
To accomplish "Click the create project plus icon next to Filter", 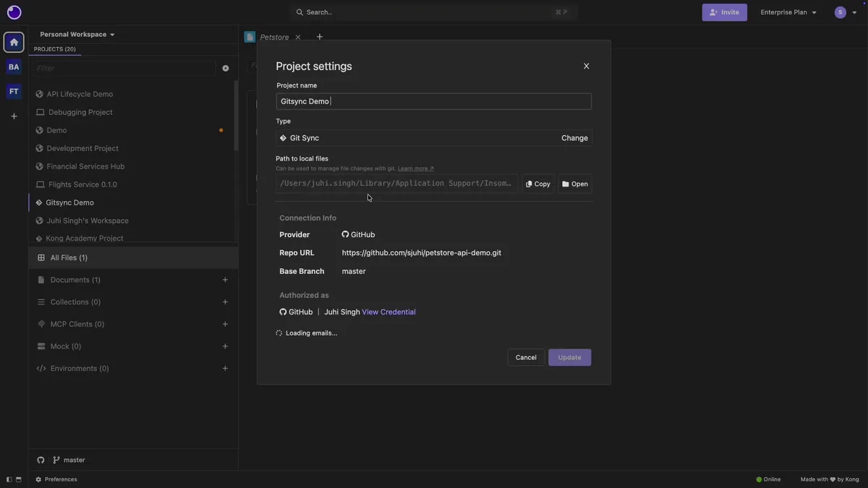I will (x=226, y=68).
